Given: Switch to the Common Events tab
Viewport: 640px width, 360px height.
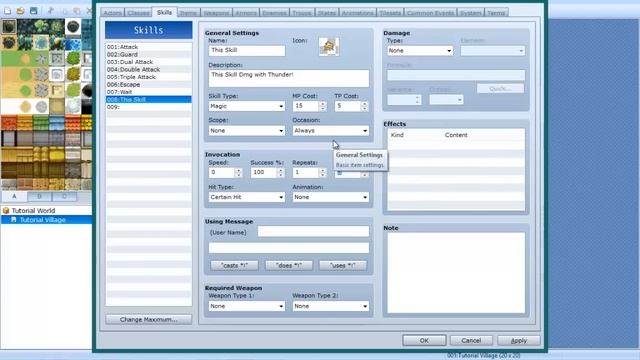Looking at the screenshot, I should click(430, 13).
